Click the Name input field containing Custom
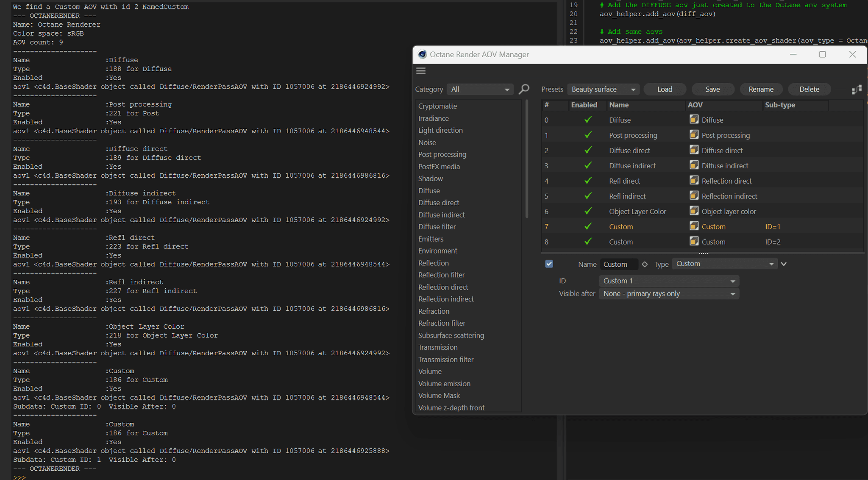 [619, 264]
